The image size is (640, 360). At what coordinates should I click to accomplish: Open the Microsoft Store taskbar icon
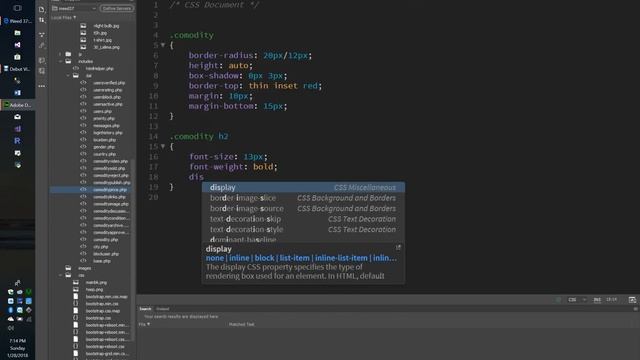(x=17, y=57)
